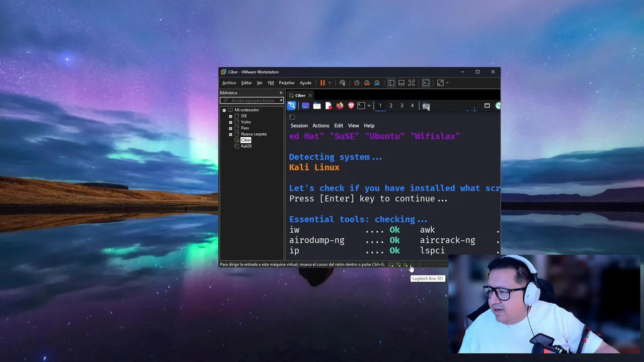Select DIE in the library tree
This screenshot has width=644, height=362.
244,116
